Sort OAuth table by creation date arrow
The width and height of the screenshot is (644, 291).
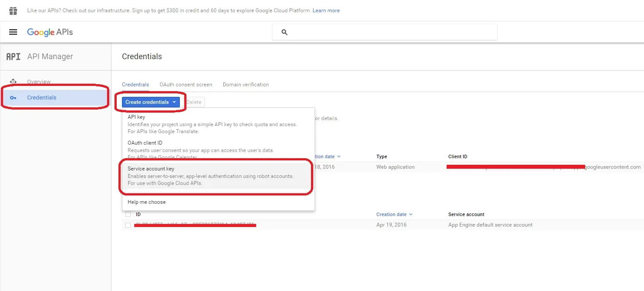pyautogui.click(x=339, y=156)
